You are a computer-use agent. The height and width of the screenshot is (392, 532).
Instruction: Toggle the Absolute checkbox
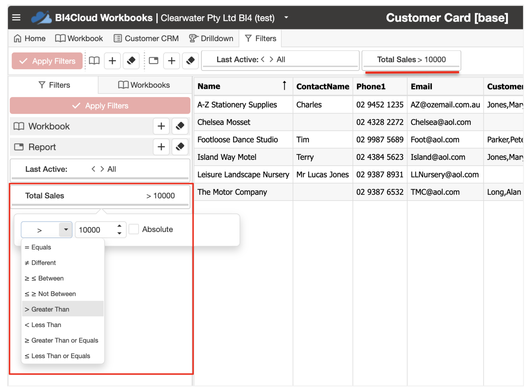pyautogui.click(x=134, y=229)
